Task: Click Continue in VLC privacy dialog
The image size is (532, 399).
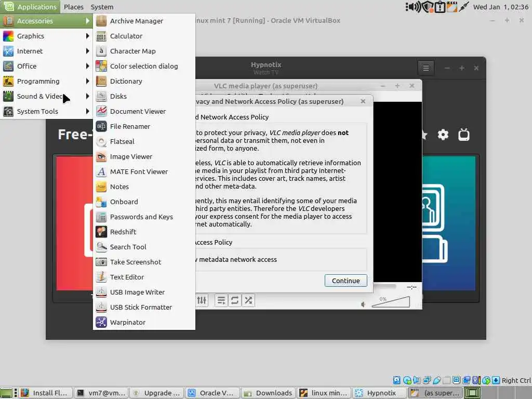Action: click(345, 281)
